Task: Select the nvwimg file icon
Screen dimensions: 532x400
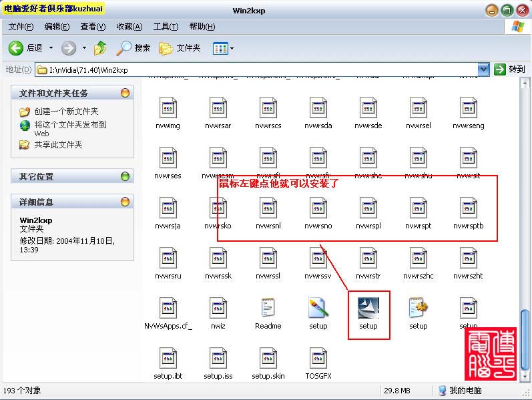Action: pyautogui.click(x=168, y=108)
